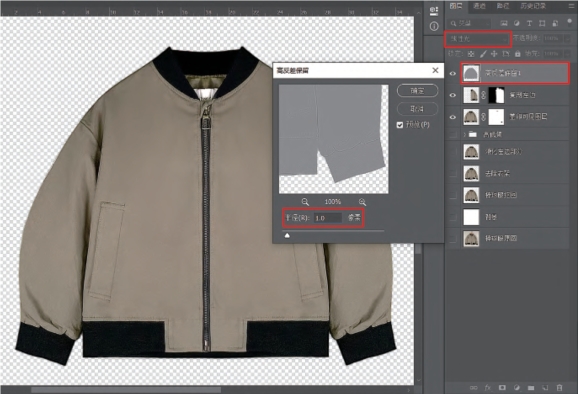Viewport: 578px width, 394px height.
Task: Cancel the High Pass dialog with 取消
Action: 417,109
